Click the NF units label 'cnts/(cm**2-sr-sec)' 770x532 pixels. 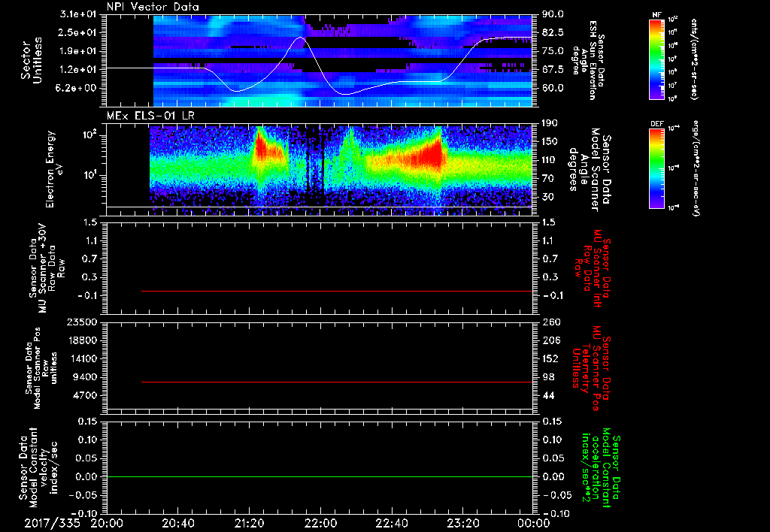[694, 59]
